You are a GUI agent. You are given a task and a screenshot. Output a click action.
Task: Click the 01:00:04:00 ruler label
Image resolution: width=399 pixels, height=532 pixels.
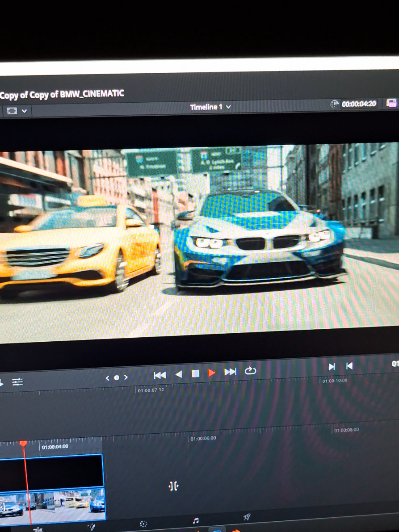click(x=55, y=447)
